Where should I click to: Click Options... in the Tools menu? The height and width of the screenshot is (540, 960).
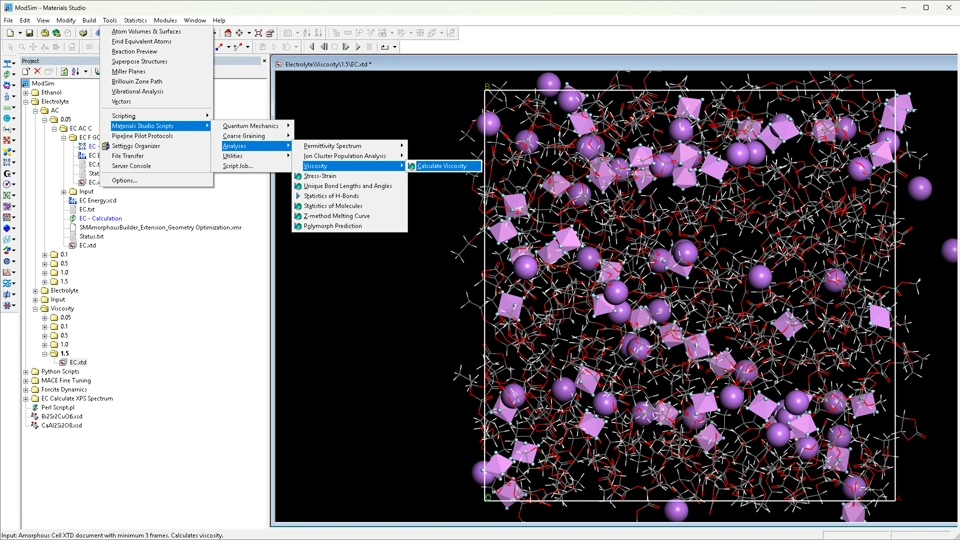click(124, 180)
